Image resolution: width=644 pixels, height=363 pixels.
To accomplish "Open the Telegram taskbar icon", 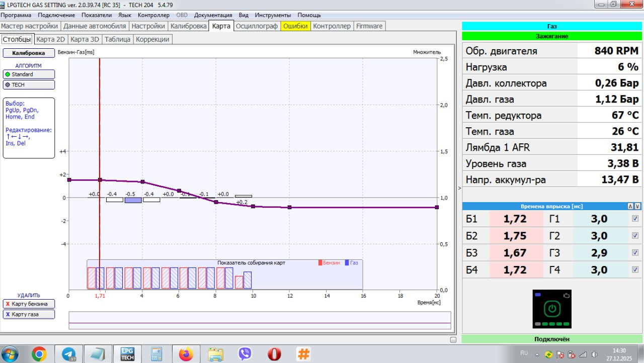I will click(x=69, y=354).
